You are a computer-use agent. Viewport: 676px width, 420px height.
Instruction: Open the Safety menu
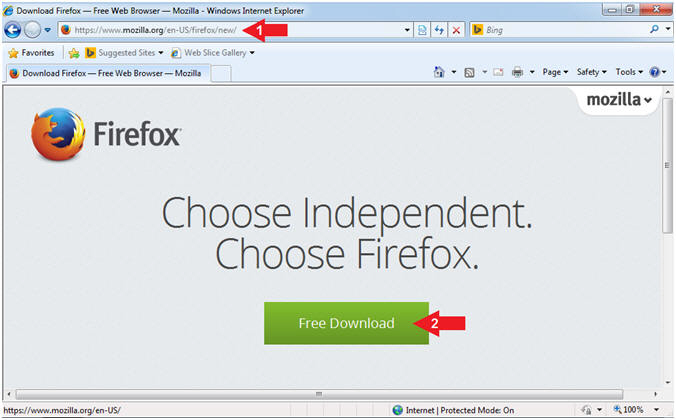592,72
